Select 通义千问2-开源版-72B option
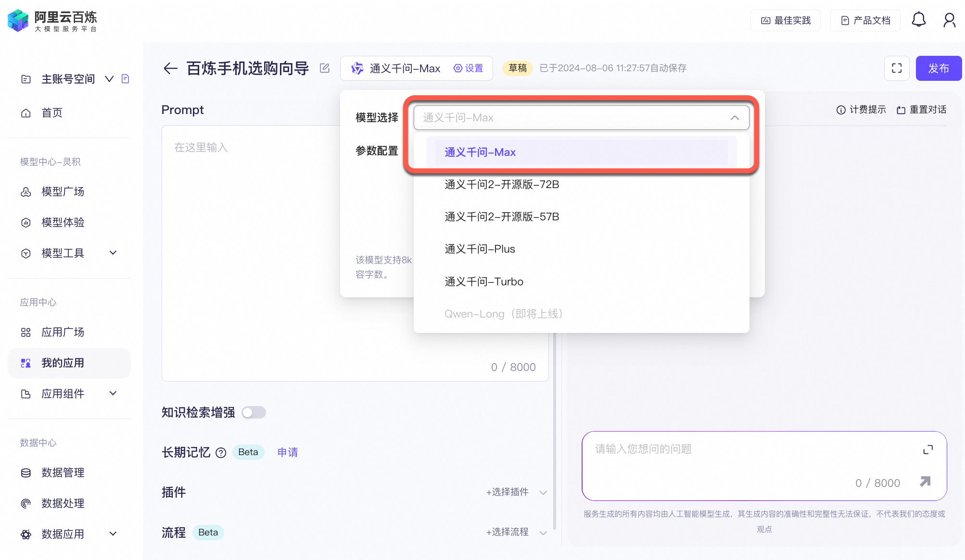This screenshot has height=560, width=965. point(581,185)
